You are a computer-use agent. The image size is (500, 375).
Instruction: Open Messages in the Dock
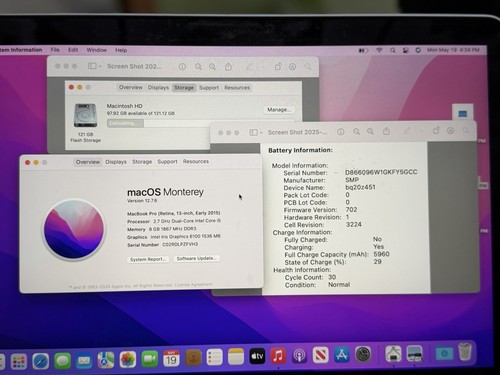coord(62,361)
